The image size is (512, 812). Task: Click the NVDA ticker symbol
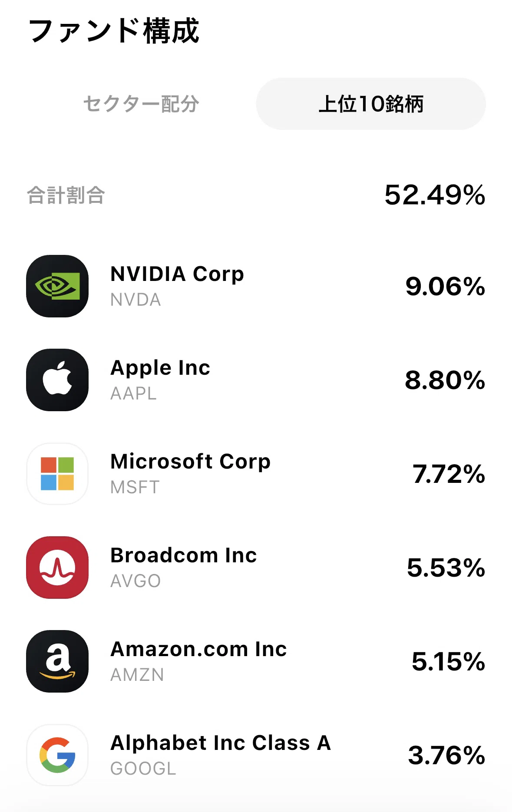coord(135,300)
